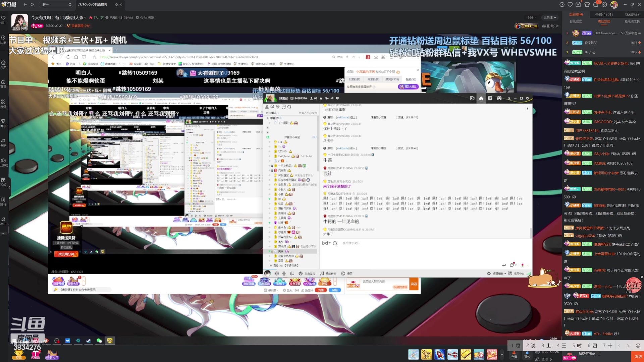The height and width of the screenshot is (362, 644).
Task: Open the 预言 trophy icon at bottom left
Action: tap(19, 355)
